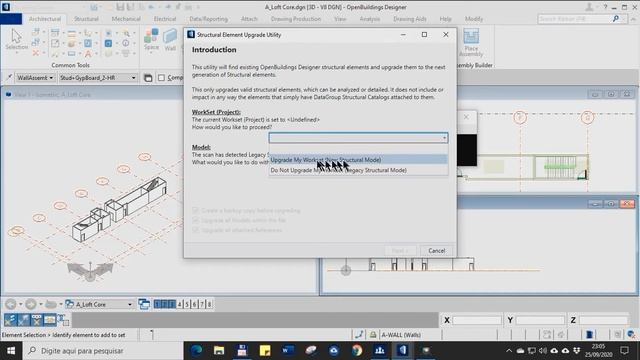Image resolution: width=640 pixels, height=360 pixels.
Task: Click the red X delete tool
Action: tap(36, 53)
